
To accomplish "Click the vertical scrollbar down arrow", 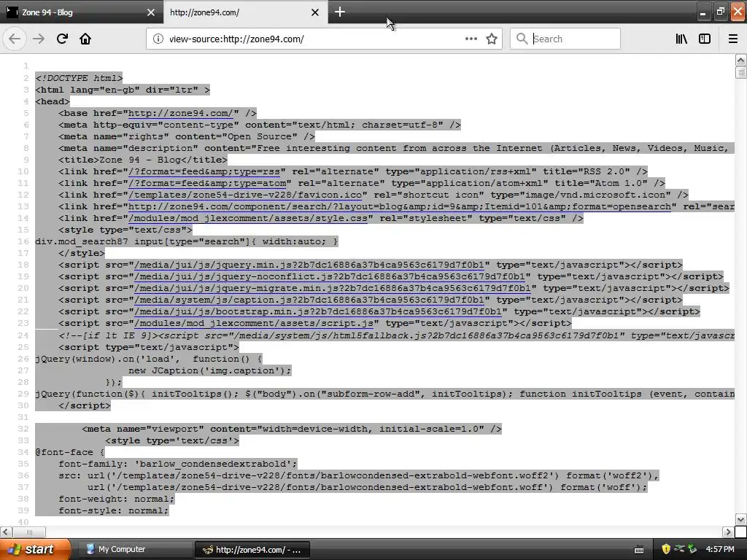I will [740, 519].
